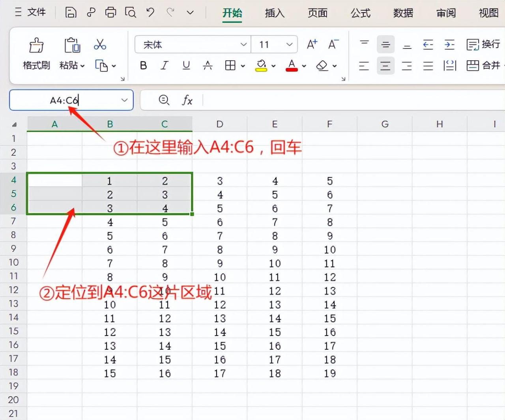This screenshot has width=505, height=420.
Task: Expand the quick access toolbar chevron
Action: coord(190,13)
